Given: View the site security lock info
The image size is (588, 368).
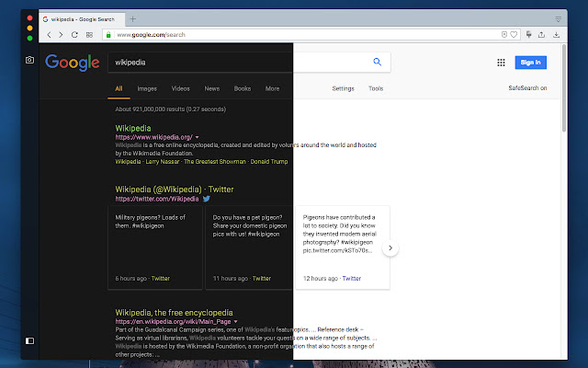Looking at the screenshot, I should pos(108,35).
